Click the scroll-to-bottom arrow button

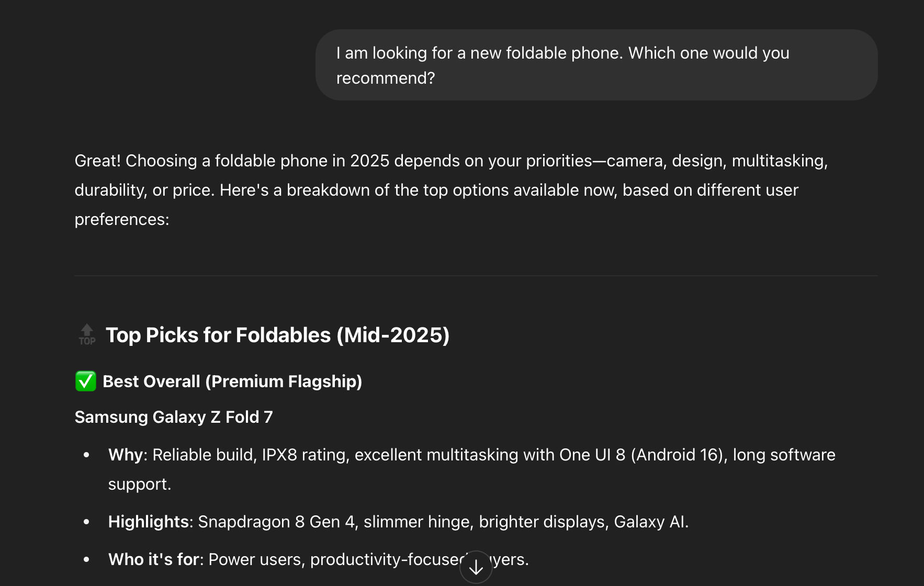point(476,567)
